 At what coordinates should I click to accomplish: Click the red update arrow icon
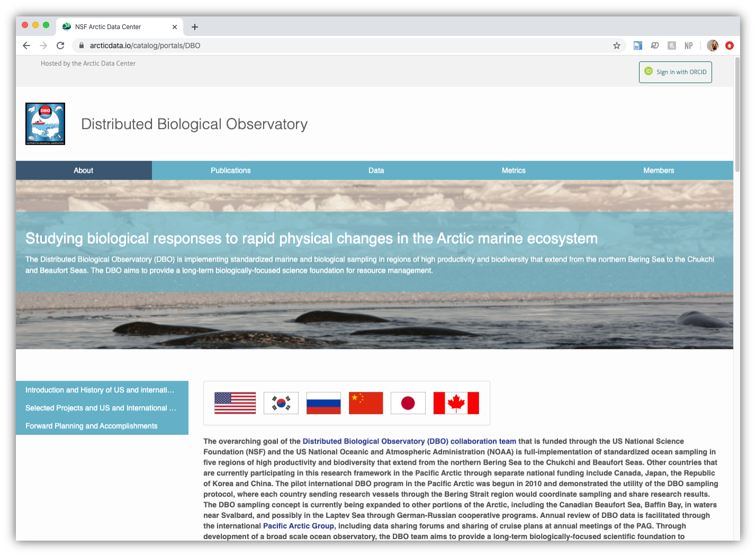[x=730, y=46]
